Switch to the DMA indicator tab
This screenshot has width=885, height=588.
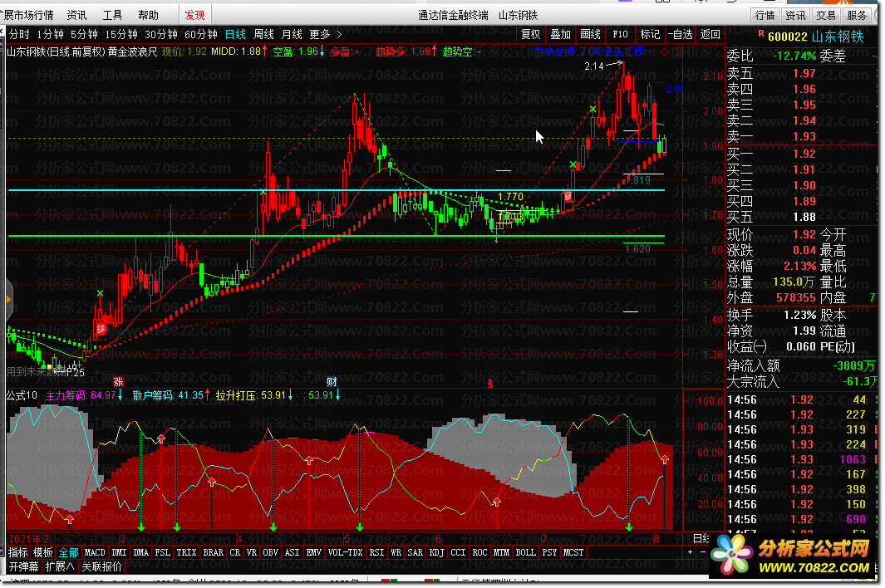click(141, 552)
